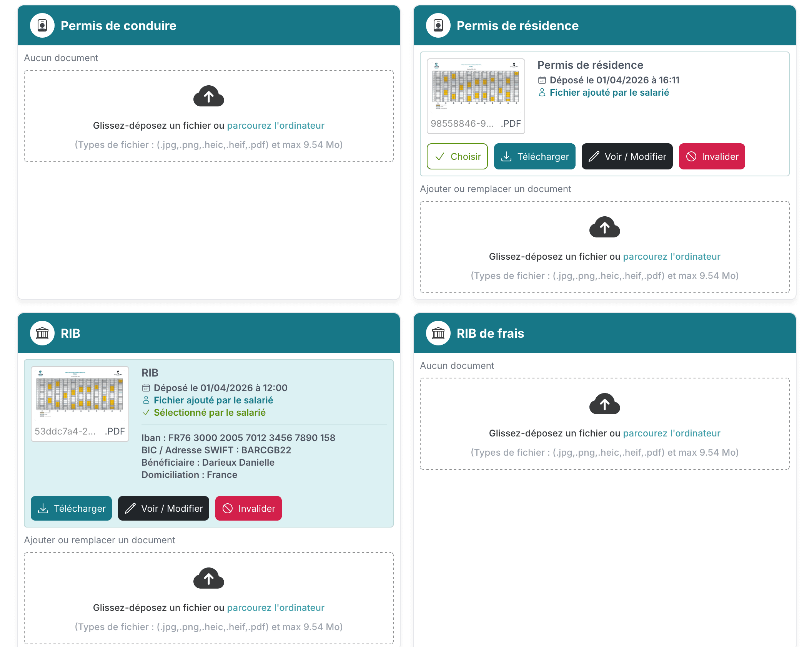
Task: Click the RIB bank building icon
Action: (42, 333)
